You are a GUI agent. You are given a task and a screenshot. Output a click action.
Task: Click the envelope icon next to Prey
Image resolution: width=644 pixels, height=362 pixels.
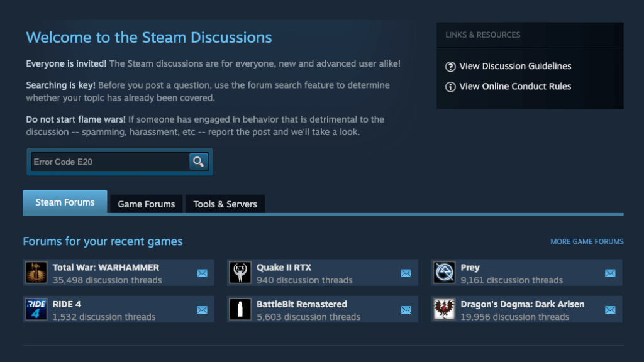(610, 273)
